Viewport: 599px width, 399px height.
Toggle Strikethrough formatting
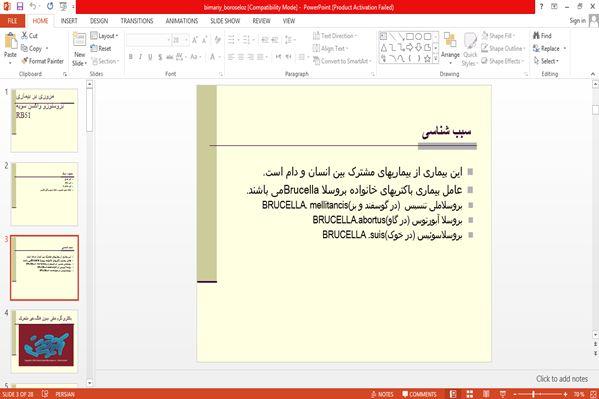tap(170, 57)
